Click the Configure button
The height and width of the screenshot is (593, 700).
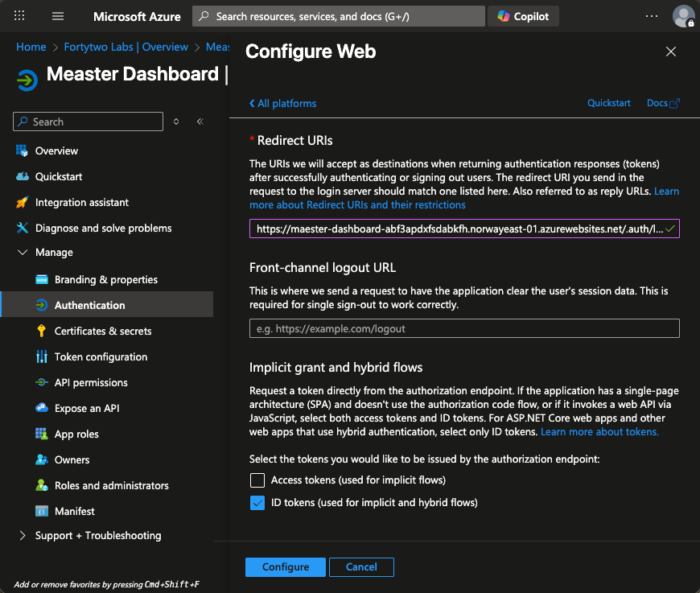(285, 566)
